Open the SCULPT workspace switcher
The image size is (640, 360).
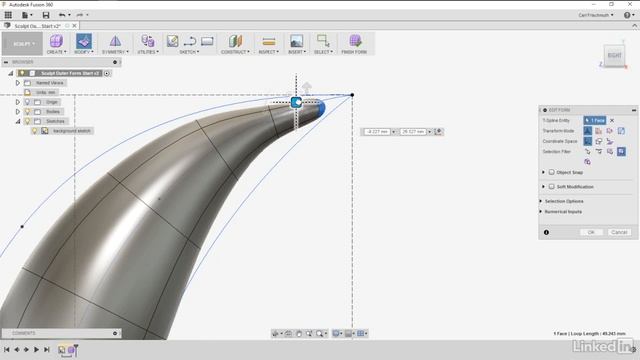[22, 44]
